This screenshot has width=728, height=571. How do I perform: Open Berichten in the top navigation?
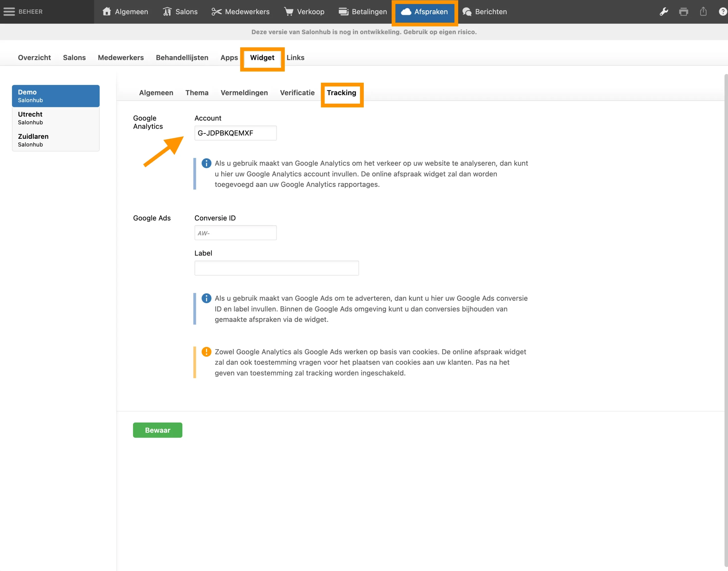point(485,12)
